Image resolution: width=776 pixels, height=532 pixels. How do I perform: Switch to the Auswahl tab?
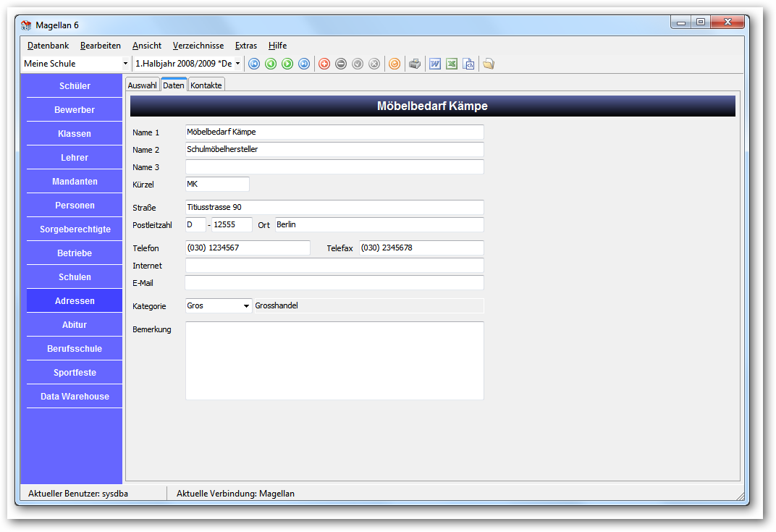click(142, 85)
